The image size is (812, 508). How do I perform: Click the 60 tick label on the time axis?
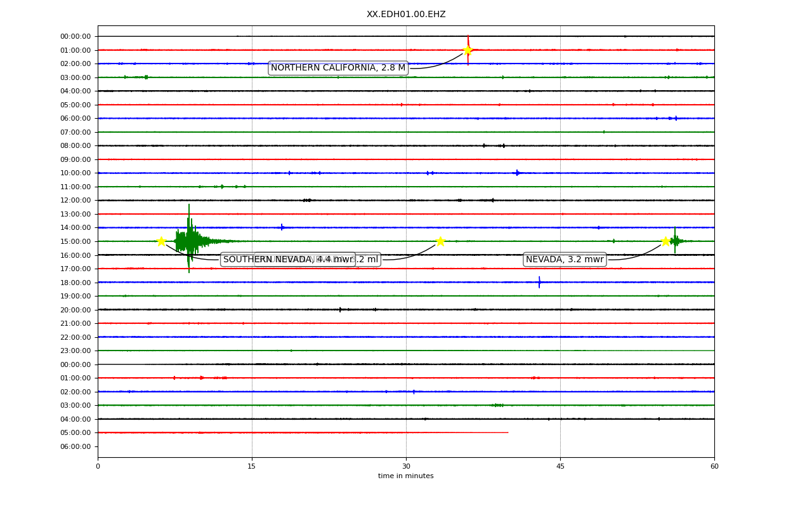pos(714,467)
